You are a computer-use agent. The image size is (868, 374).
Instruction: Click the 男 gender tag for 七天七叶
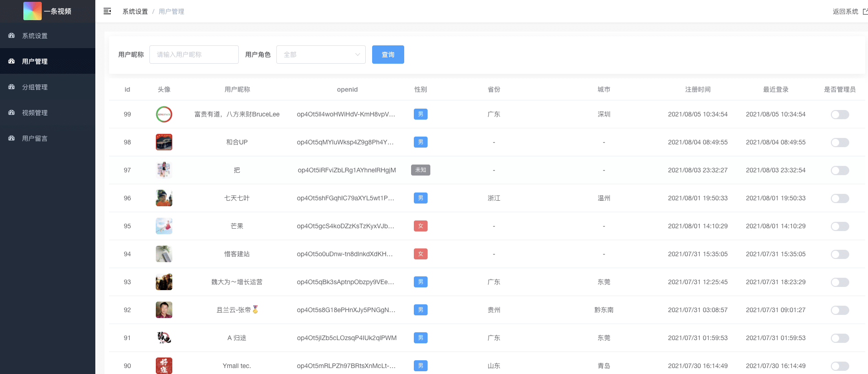pos(421,198)
